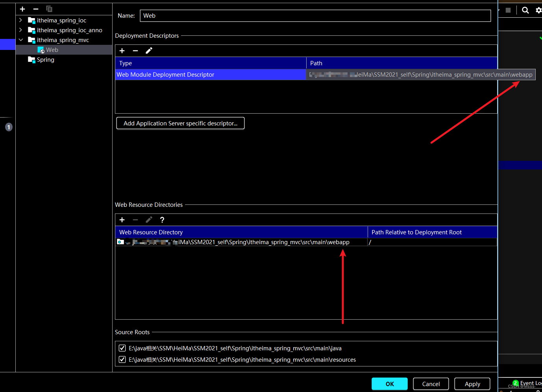Click Web facet icon in tree
Image resolution: width=542 pixels, height=392 pixels.
click(41, 50)
